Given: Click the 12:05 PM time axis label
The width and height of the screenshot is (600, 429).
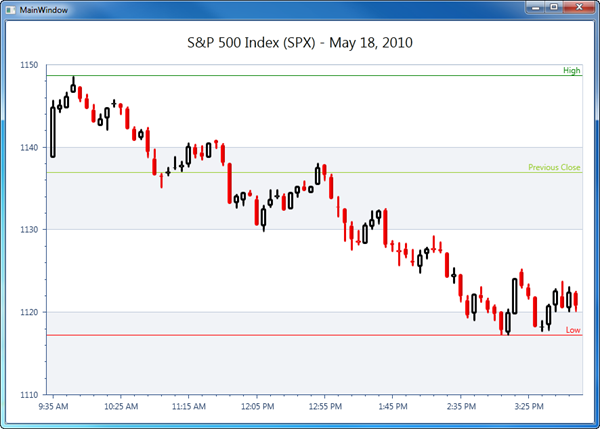Looking at the screenshot, I should (x=257, y=406).
